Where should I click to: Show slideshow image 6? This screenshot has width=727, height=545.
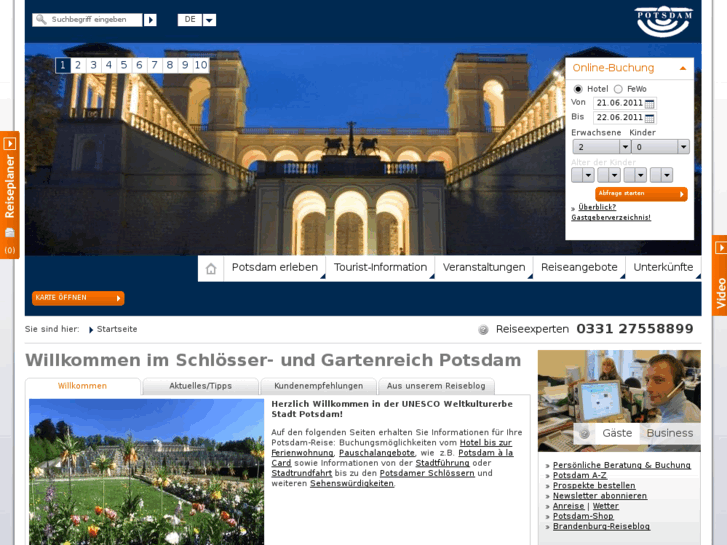click(x=139, y=65)
